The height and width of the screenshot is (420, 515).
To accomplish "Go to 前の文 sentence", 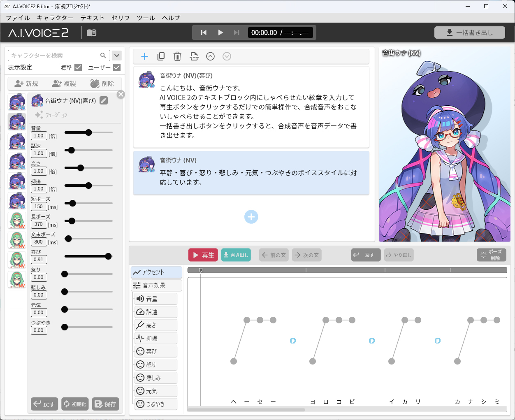I will (274, 255).
